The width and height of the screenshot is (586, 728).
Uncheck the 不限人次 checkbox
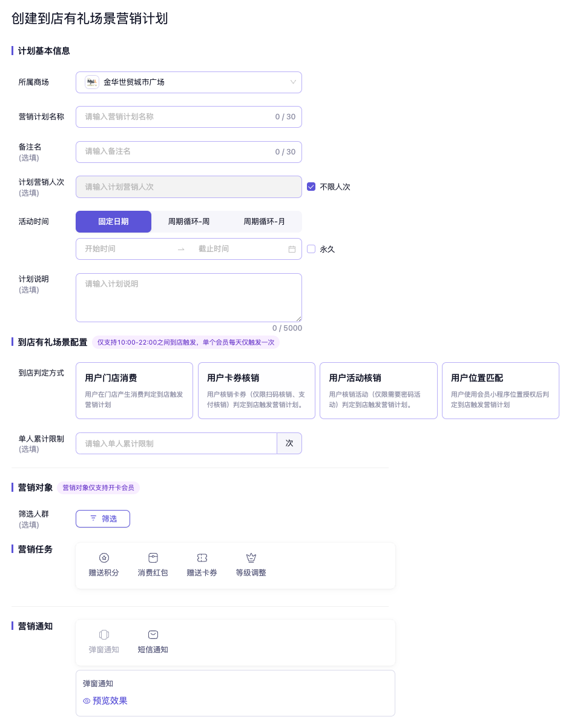pos(311,187)
